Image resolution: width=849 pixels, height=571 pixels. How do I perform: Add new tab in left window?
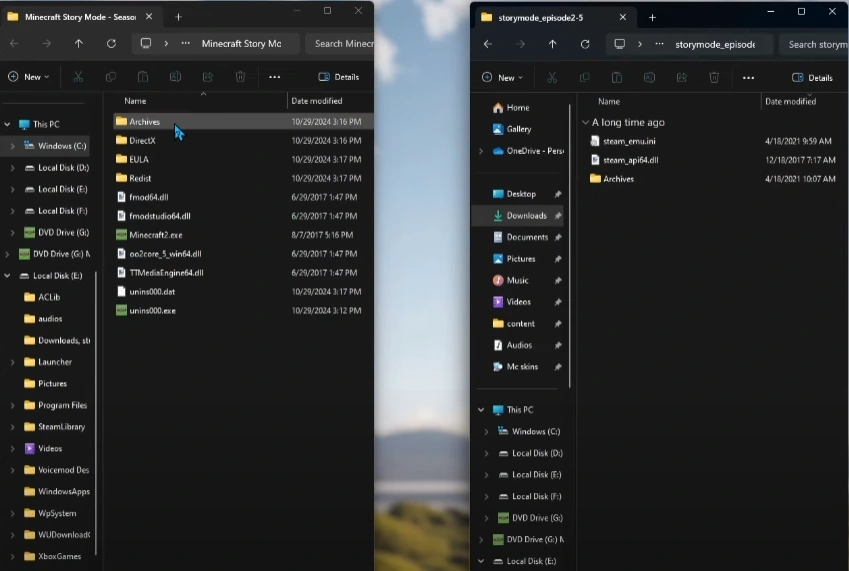click(178, 17)
